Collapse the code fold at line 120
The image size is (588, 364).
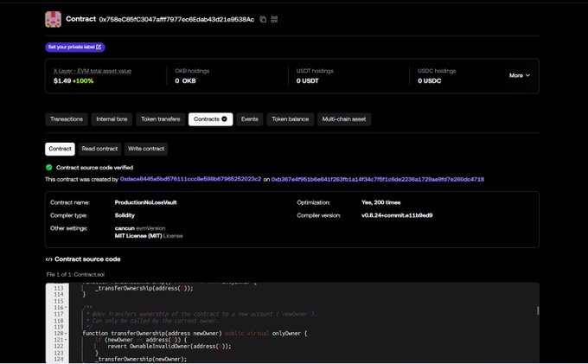[66, 333]
